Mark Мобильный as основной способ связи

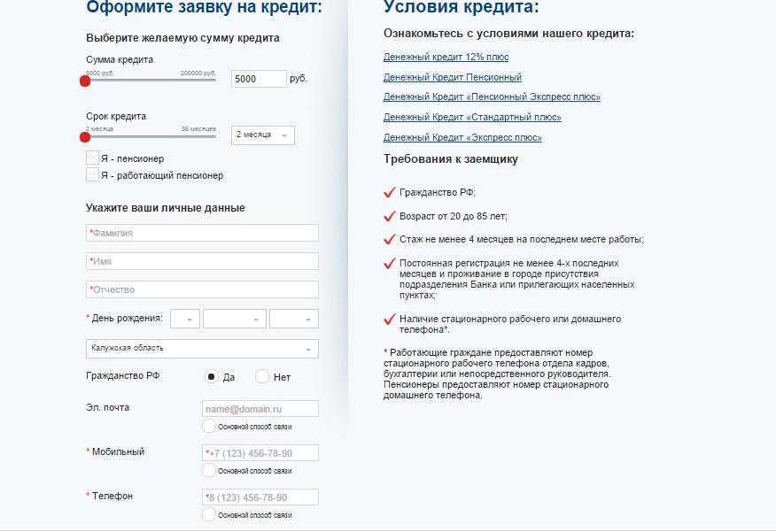[209, 470]
